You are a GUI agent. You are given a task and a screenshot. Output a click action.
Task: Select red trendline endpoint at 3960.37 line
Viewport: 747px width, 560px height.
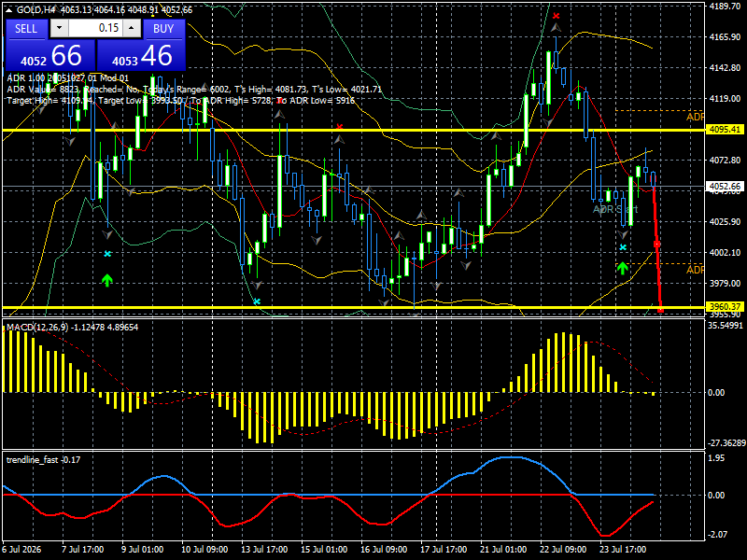click(x=661, y=310)
